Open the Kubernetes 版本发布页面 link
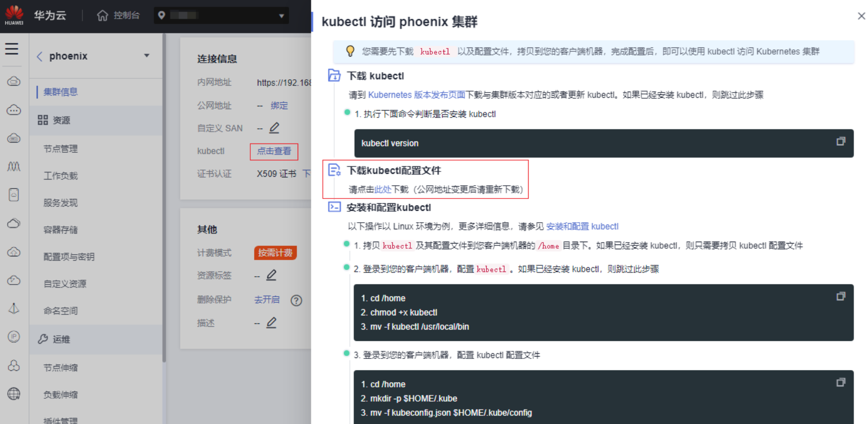This screenshot has height=424, width=868. [416, 95]
